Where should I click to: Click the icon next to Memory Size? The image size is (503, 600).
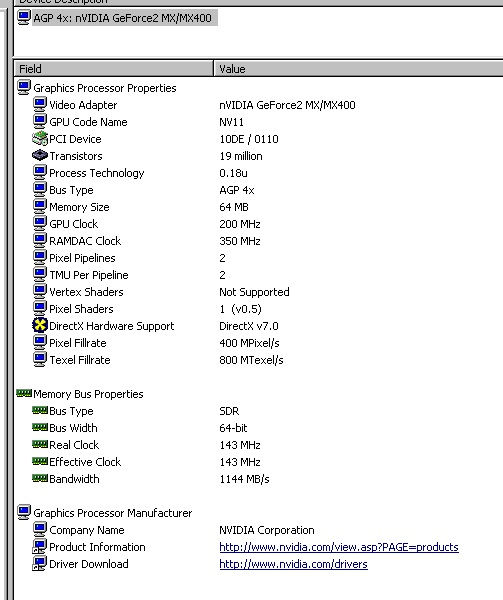pyautogui.click(x=40, y=207)
